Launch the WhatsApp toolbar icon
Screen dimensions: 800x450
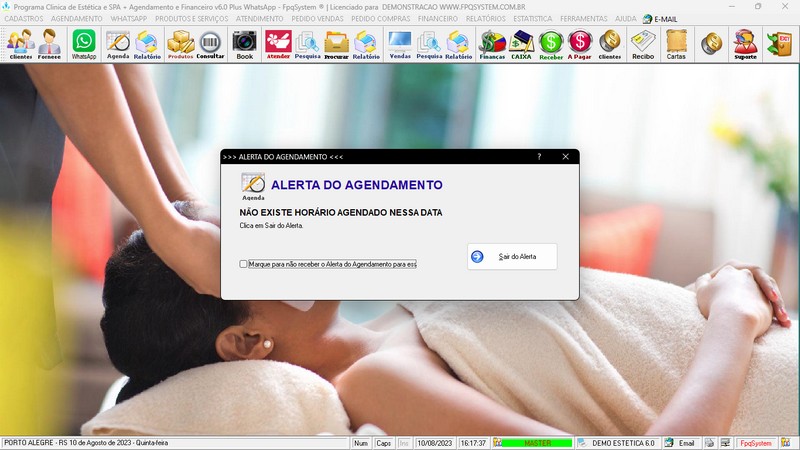pyautogui.click(x=84, y=44)
